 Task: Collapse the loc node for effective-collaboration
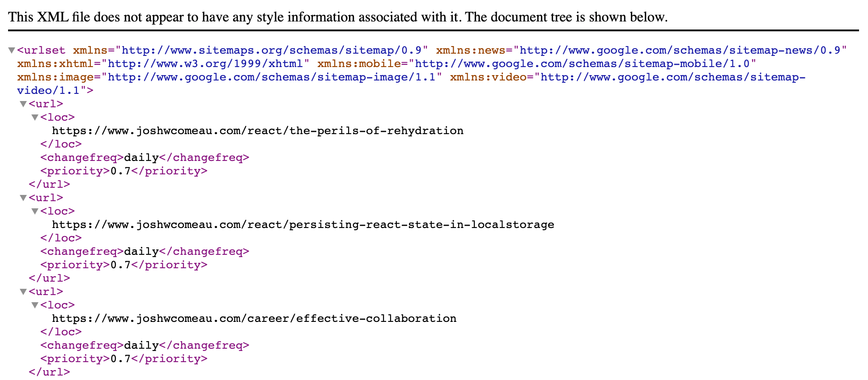[35, 305]
